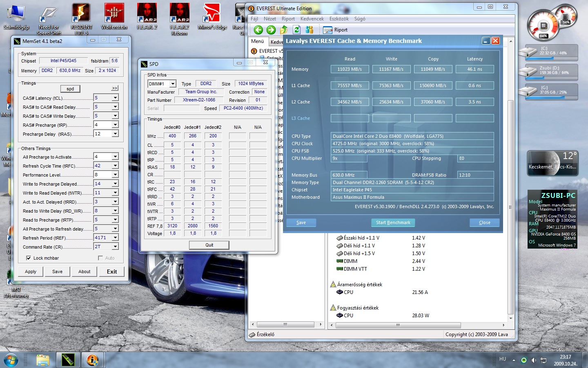The height and width of the screenshot is (368, 588).
Task: Open the RESIDENT EVIL 5 desktop shortcut
Action: tap(81, 19)
